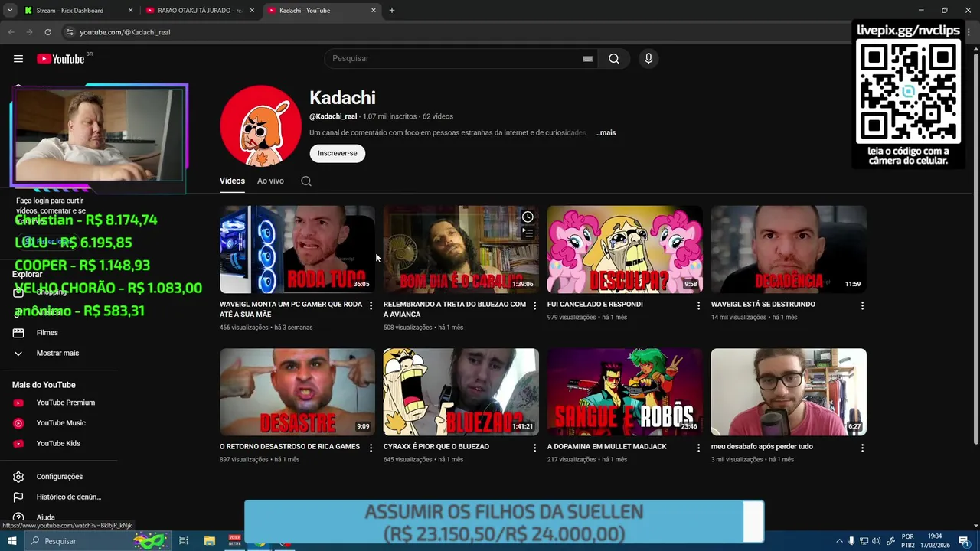
Task: Click the YouTube Music sidebar icon
Action: click(x=18, y=423)
